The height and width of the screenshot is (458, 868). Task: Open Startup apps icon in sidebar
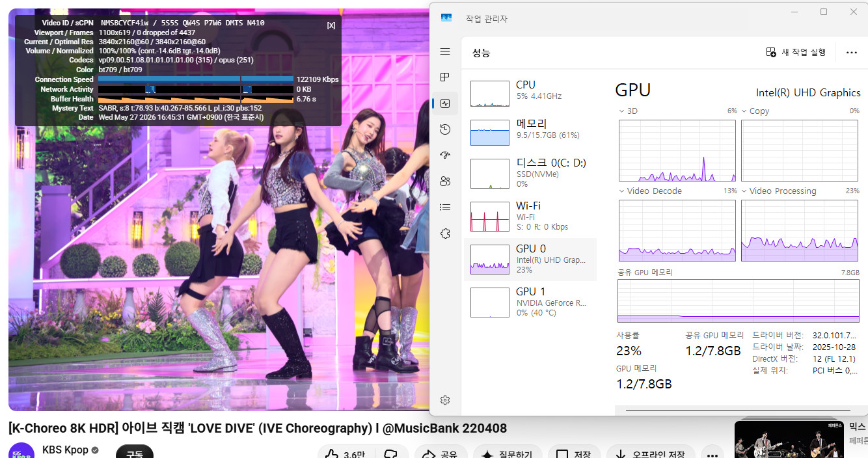445,155
